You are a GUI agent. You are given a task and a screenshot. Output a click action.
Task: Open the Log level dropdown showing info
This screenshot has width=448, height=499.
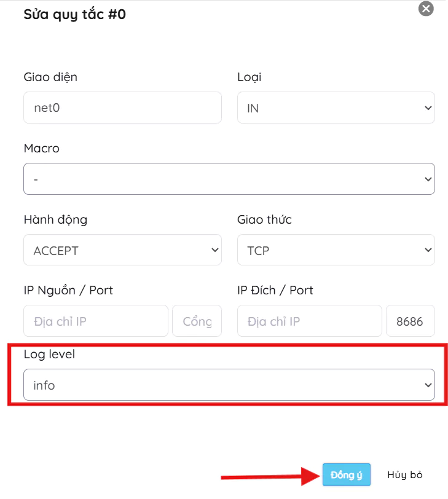(229, 385)
